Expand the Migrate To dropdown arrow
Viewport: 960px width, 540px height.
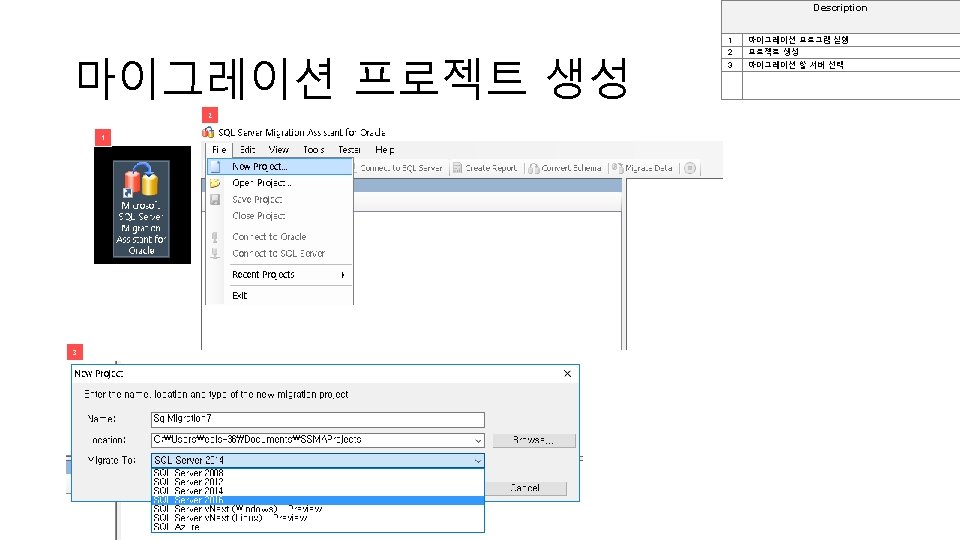click(x=478, y=460)
